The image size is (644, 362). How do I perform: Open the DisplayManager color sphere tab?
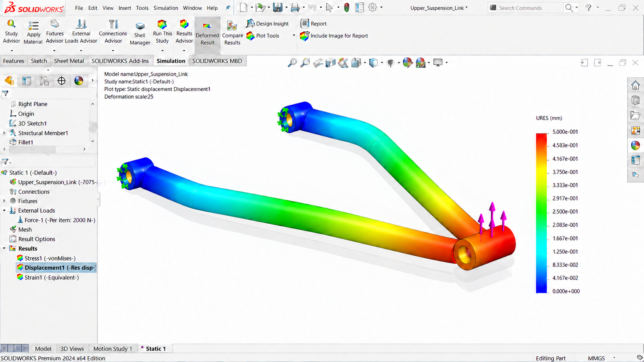click(x=79, y=81)
